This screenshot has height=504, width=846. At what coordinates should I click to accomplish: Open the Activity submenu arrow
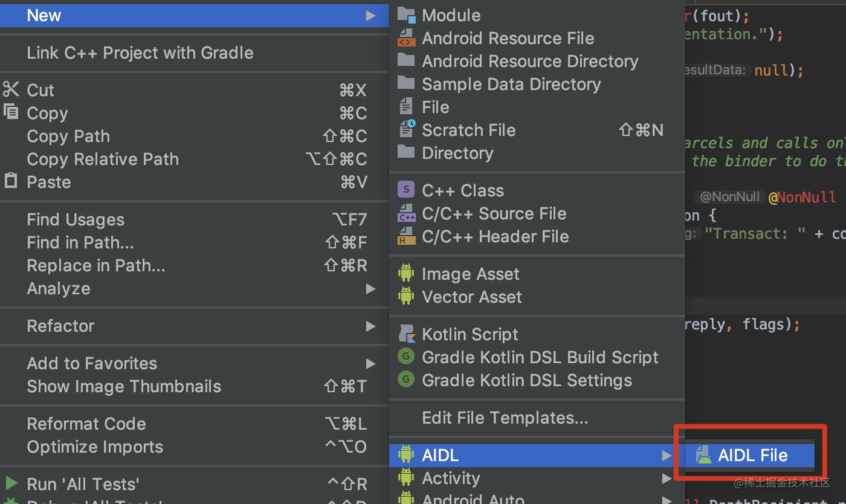[x=667, y=478]
